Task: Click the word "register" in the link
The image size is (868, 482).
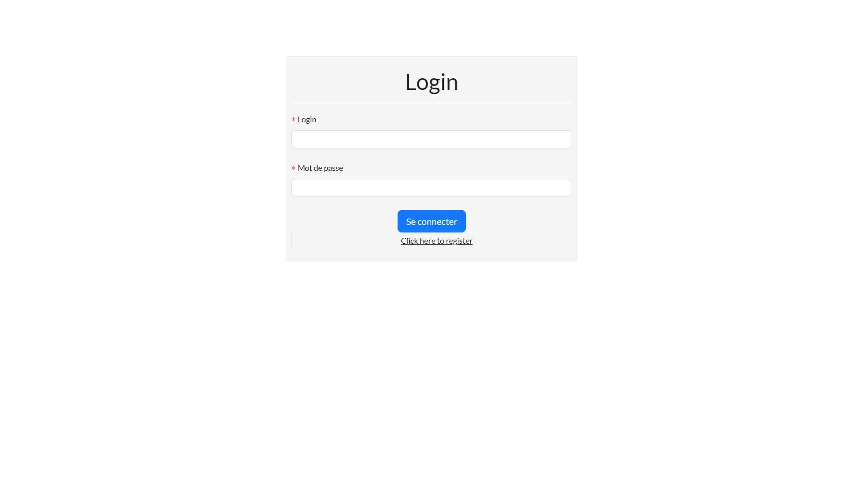Action: tap(459, 241)
